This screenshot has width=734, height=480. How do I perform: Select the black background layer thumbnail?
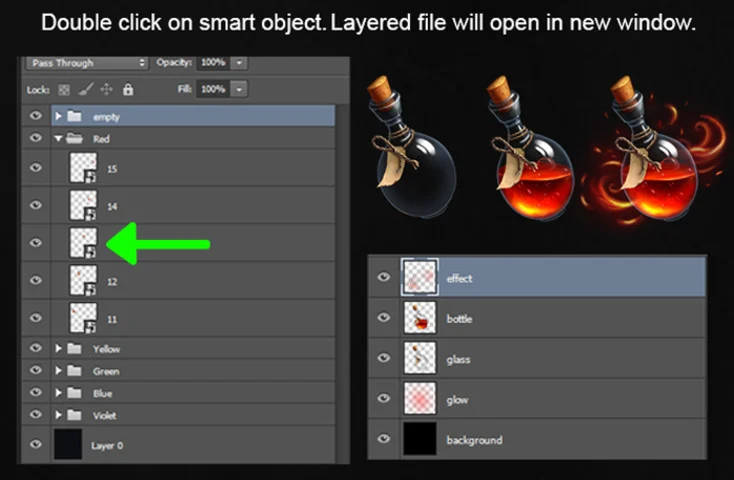click(x=420, y=438)
